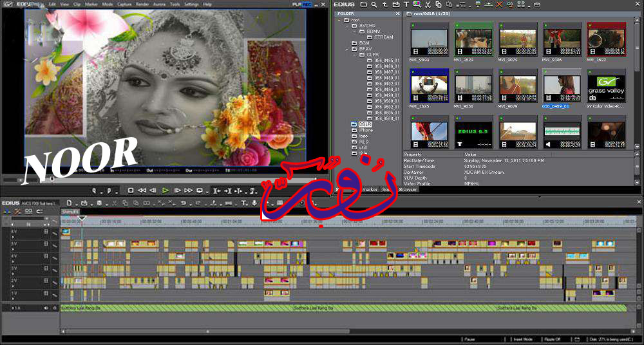Toggle insert/overwrite mode icon above tracks
Image resolution: width=644 pixels, height=345 pixels.
(x=7, y=212)
